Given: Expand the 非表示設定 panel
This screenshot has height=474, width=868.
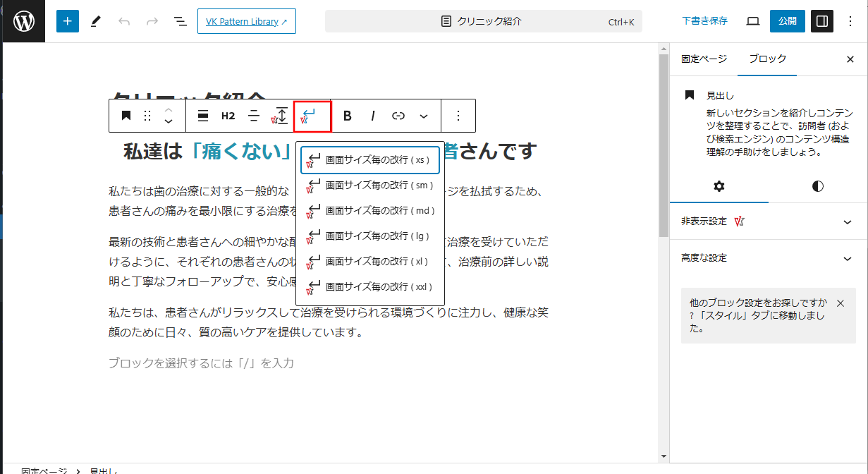Looking at the screenshot, I should pos(768,221).
